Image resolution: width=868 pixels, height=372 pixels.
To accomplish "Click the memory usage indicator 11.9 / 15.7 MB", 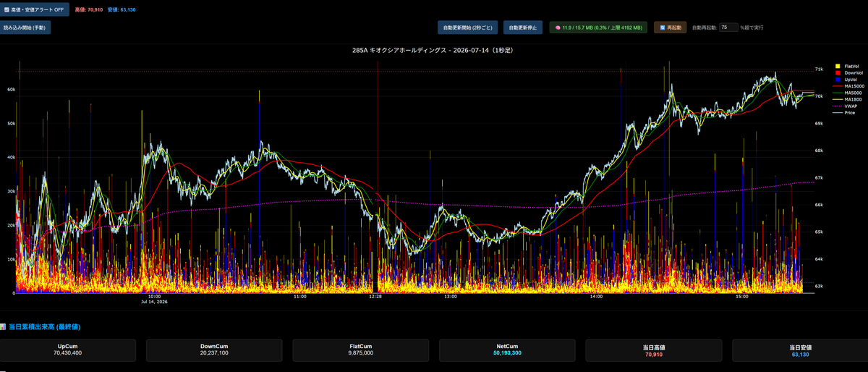I will (x=599, y=28).
